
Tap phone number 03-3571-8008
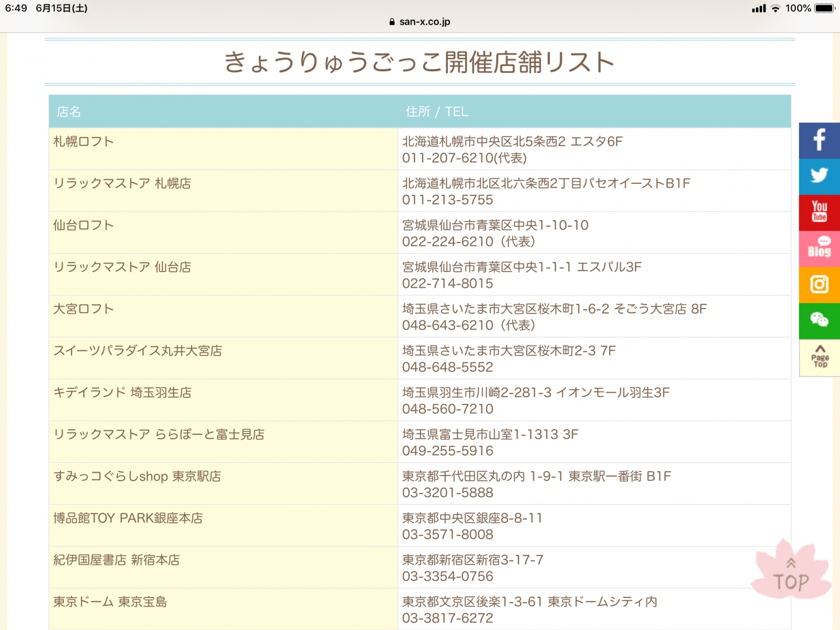448,534
